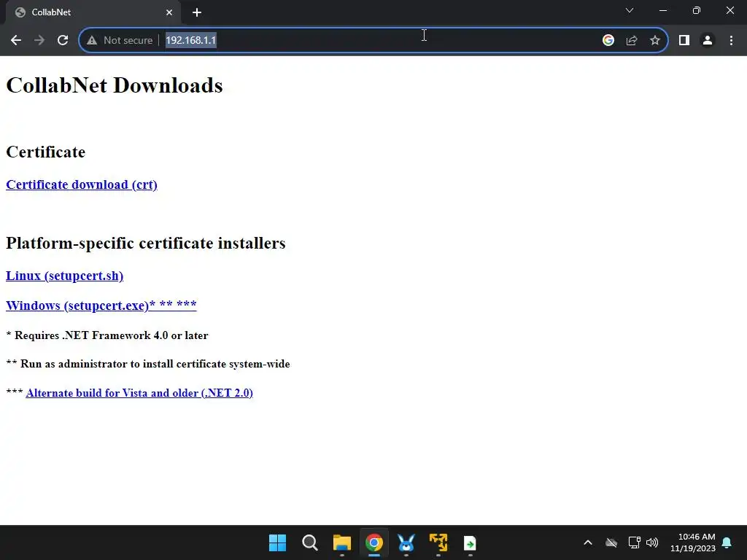Open the yellow arrows app in taskbar
The image size is (747, 560).
438,542
